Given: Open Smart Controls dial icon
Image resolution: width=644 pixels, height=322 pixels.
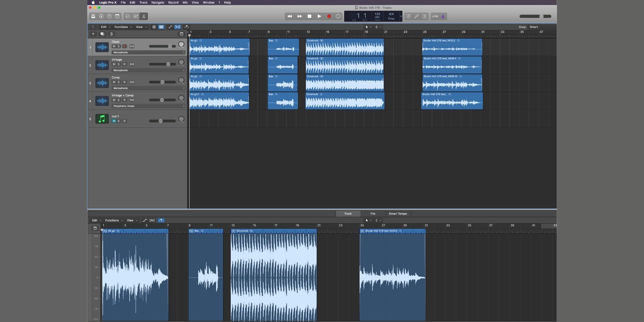Looking at the screenshot, I should 127,16.
